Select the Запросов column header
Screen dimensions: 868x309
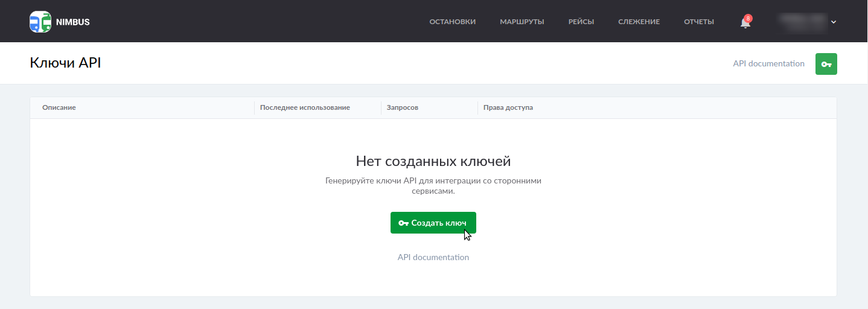403,107
